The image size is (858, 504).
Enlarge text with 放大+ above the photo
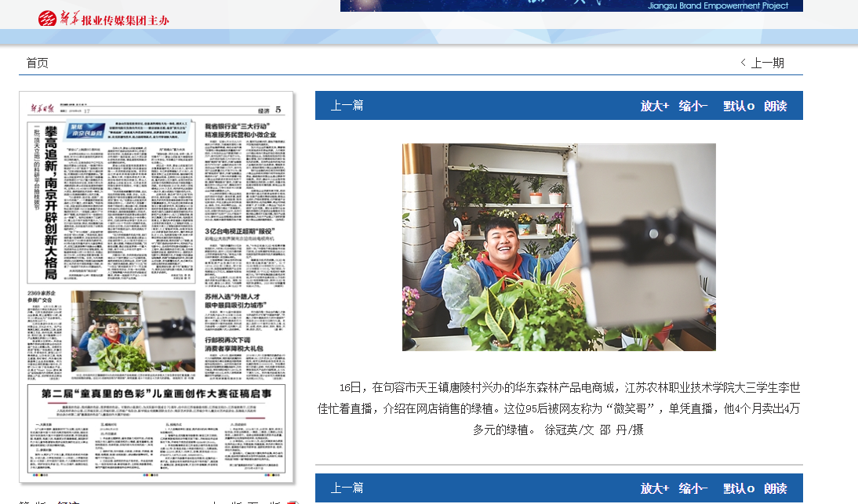tap(654, 106)
